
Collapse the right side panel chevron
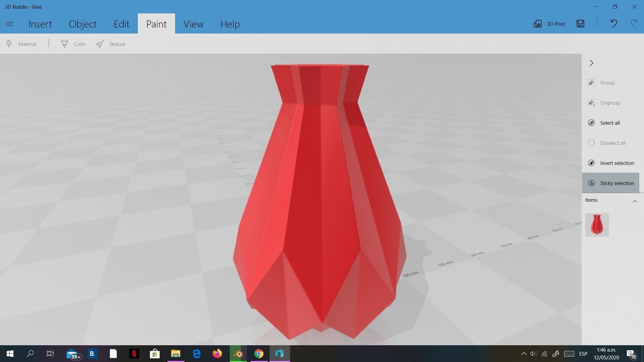click(x=591, y=63)
